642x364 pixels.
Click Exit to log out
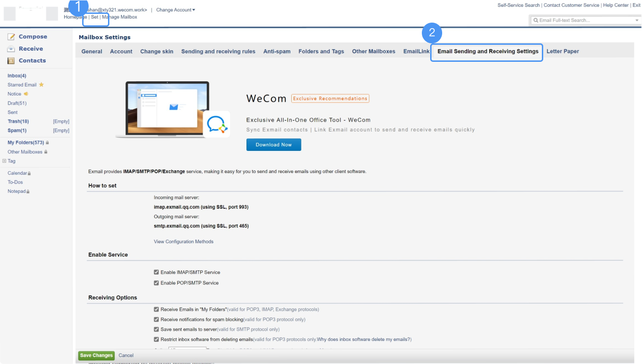pos(636,5)
